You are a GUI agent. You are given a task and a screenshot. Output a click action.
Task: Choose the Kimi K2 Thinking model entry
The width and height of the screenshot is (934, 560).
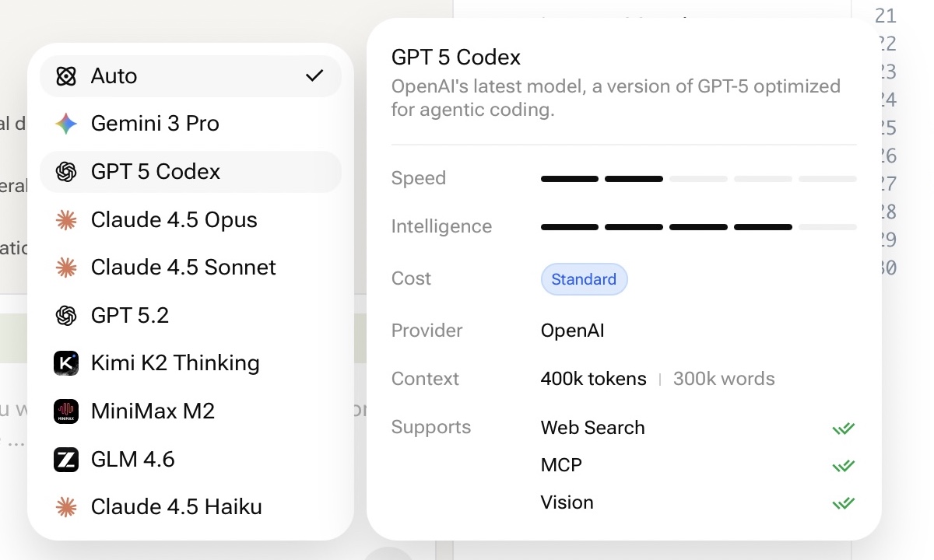175,363
